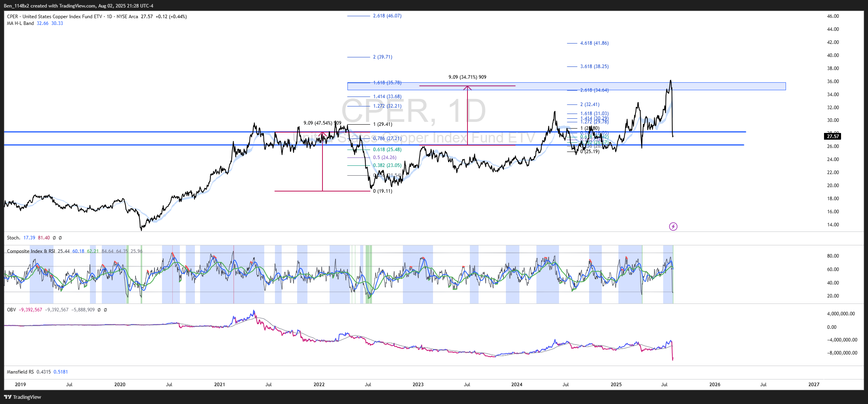The height and width of the screenshot is (404, 868).
Task: Select the Fib extension 2.618 (34.64) label
Action: point(594,90)
